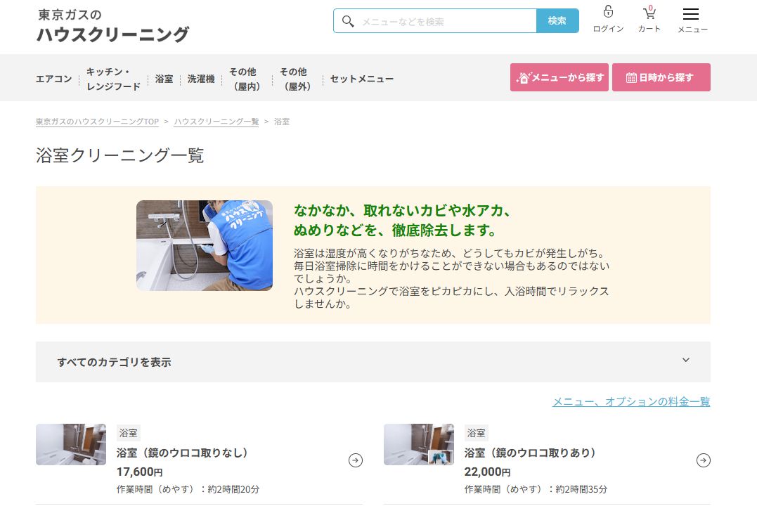This screenshot has width=757, height=532.
Task: Open the 洗濯機 navigation item
Action: [201, 79]
